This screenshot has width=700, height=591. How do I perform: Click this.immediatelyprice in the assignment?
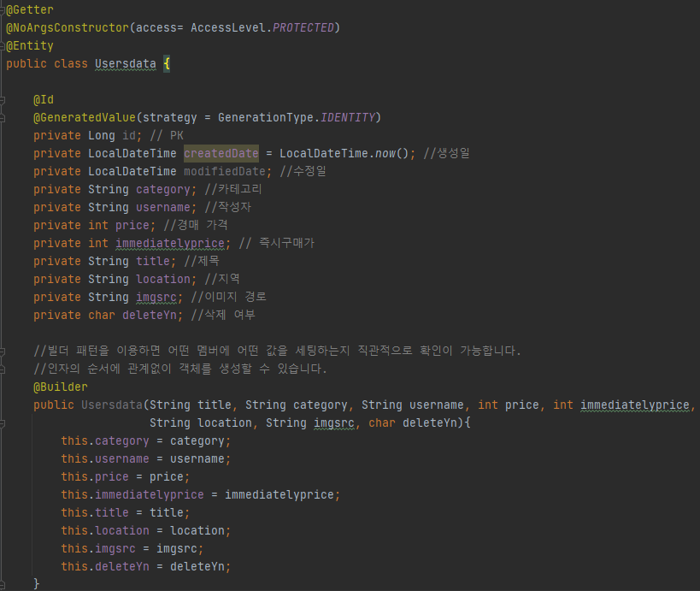pos(132,494)
